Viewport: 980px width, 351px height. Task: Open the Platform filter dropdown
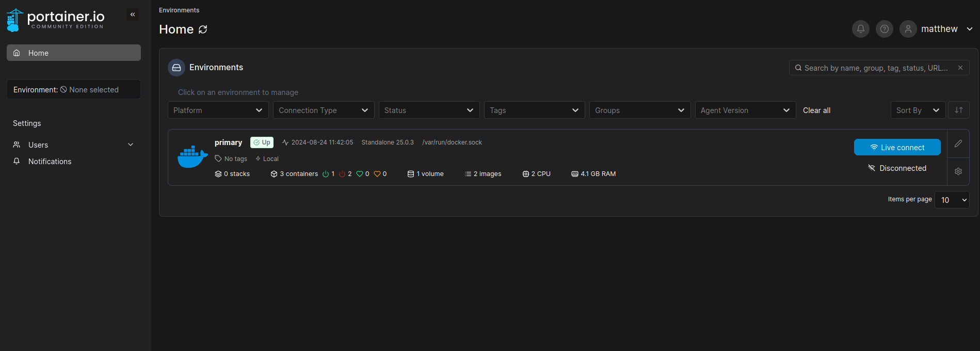click(x=218, y=110)
